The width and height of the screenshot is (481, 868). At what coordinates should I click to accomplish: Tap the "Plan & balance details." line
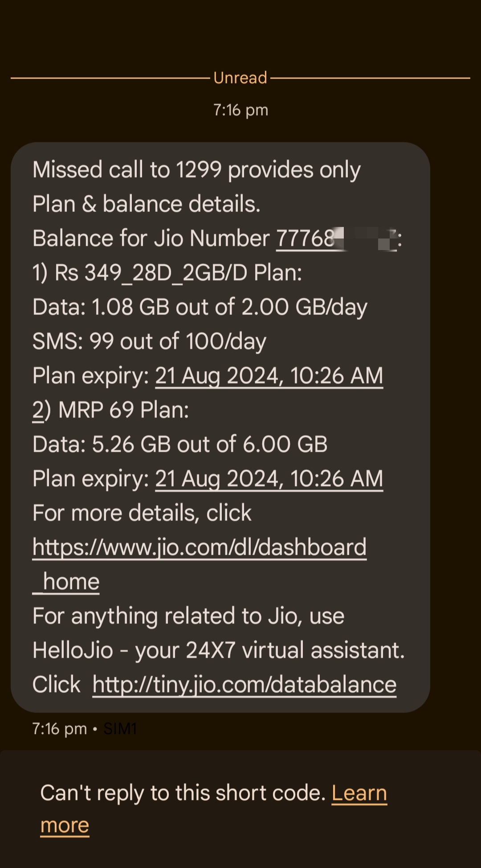tap(146, 204)
